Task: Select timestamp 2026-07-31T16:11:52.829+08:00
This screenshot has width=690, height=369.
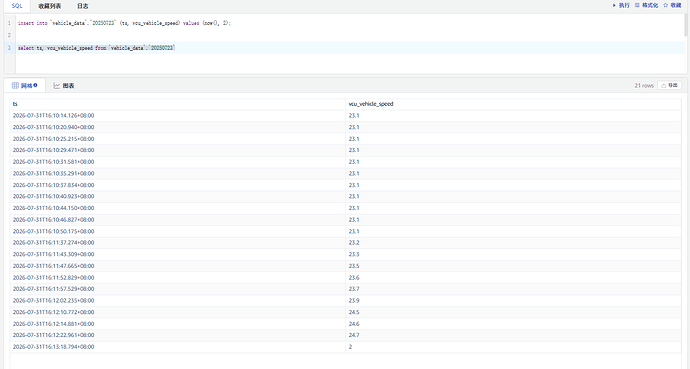Action: click(53, 278)
